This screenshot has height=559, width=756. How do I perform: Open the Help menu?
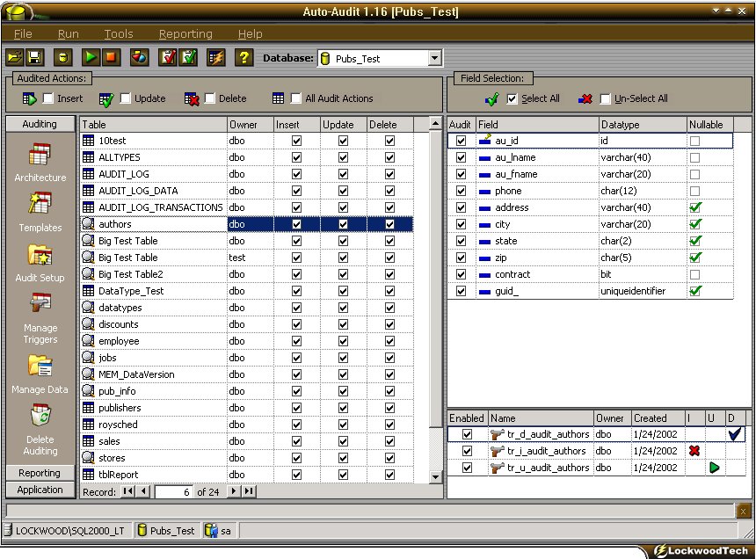click(251, 33)
